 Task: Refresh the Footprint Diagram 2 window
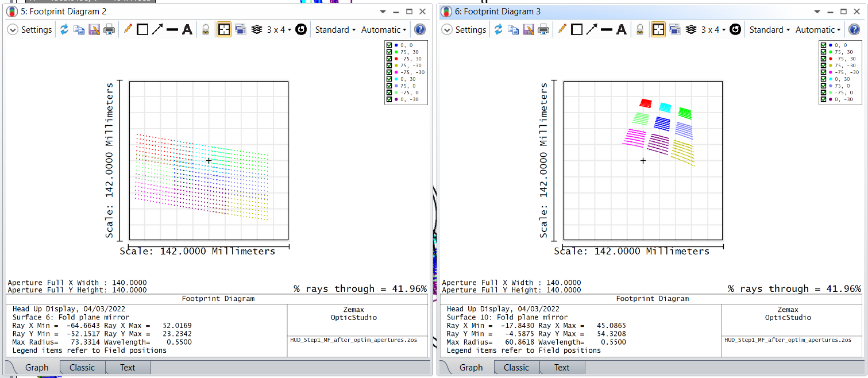click(64, 30)
